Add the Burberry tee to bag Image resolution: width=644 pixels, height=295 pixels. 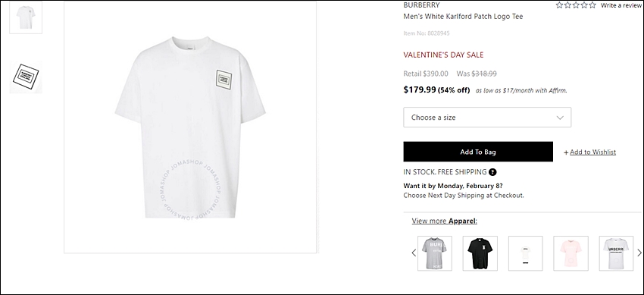click(x=478, y=152)
